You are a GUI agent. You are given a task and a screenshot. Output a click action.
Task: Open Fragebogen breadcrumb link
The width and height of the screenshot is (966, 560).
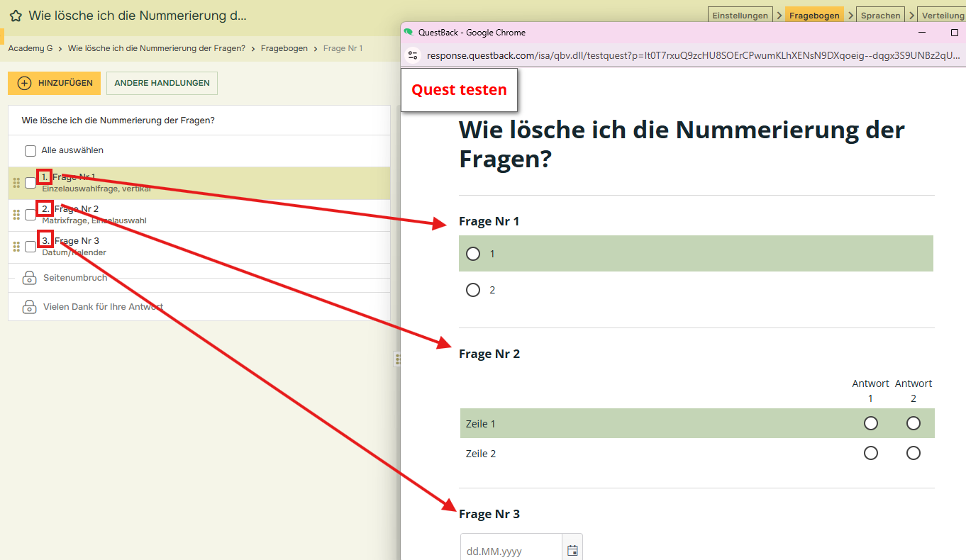(284, 48)
